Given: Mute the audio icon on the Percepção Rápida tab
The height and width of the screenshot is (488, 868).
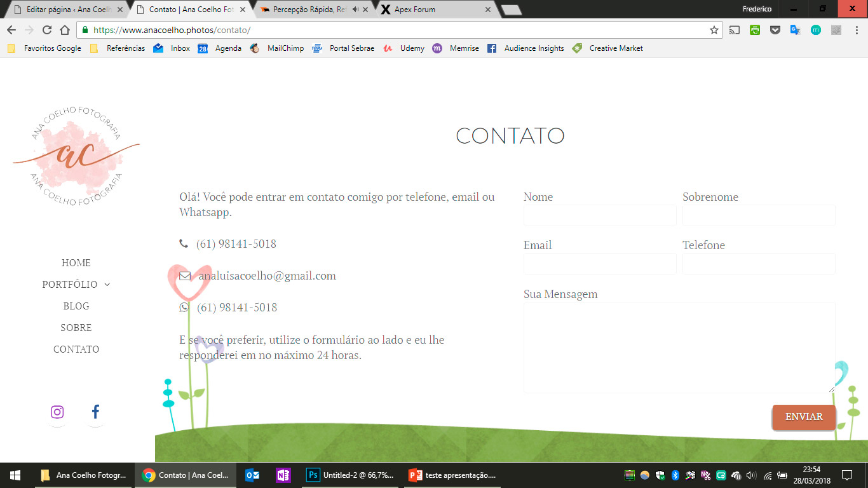Looking at the screenshot, I should (355, 10).
